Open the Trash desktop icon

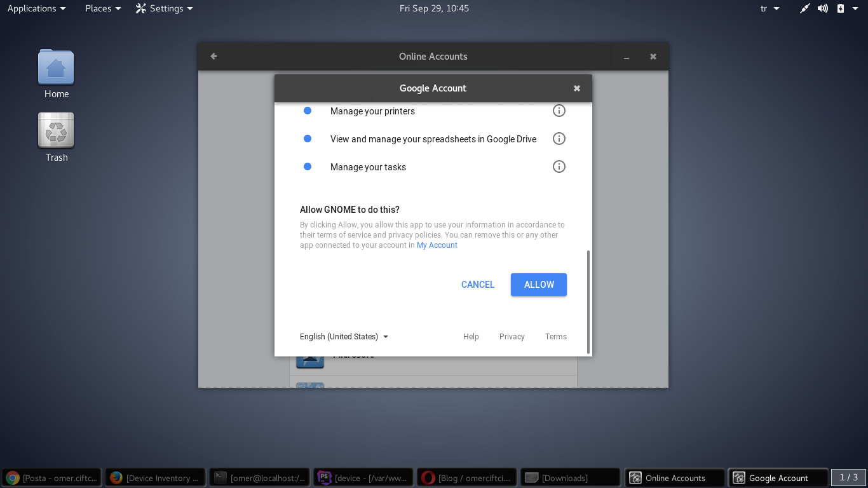coord(56,132)
